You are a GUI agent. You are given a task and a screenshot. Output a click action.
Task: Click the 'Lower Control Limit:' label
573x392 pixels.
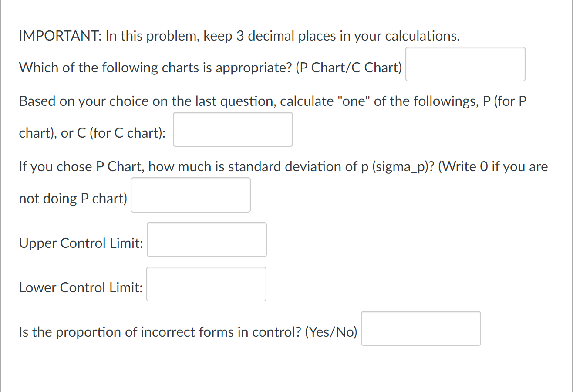(81, 288)
